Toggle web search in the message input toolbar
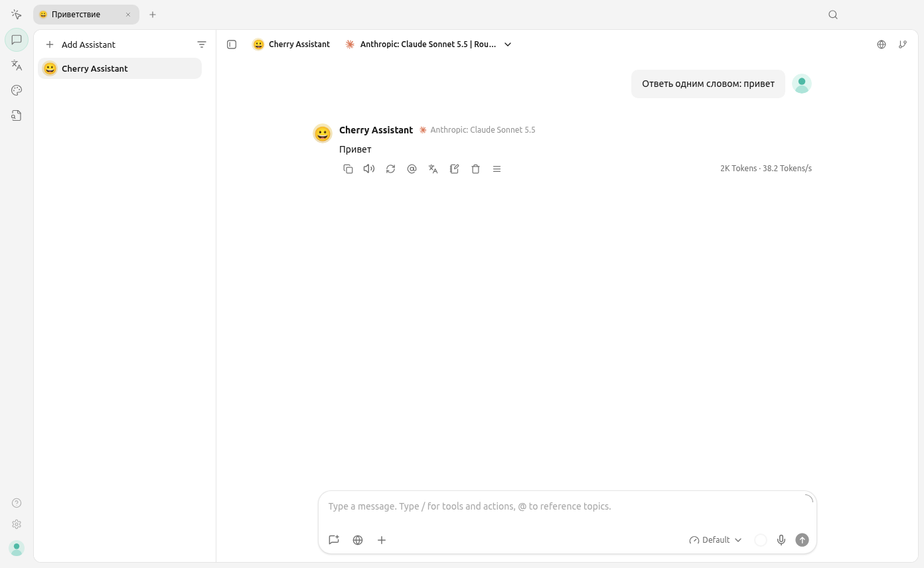 coord(358,540)
